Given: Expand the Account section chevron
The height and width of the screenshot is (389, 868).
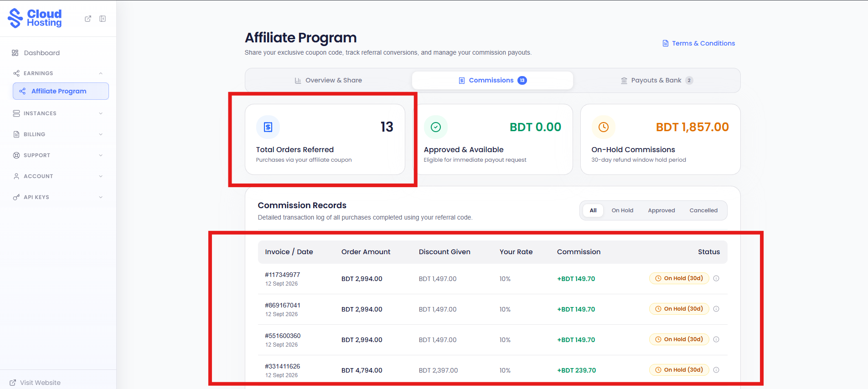Looking at the screenshot, I should tap(101, 176).
